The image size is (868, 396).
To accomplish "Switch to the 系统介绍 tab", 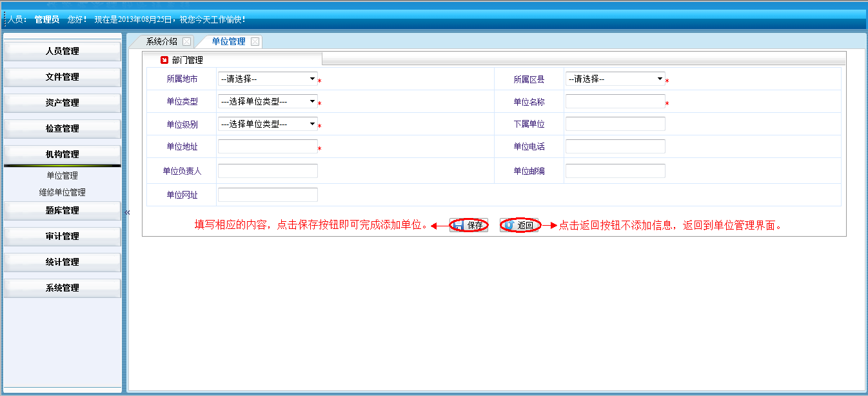I will 161,41.
